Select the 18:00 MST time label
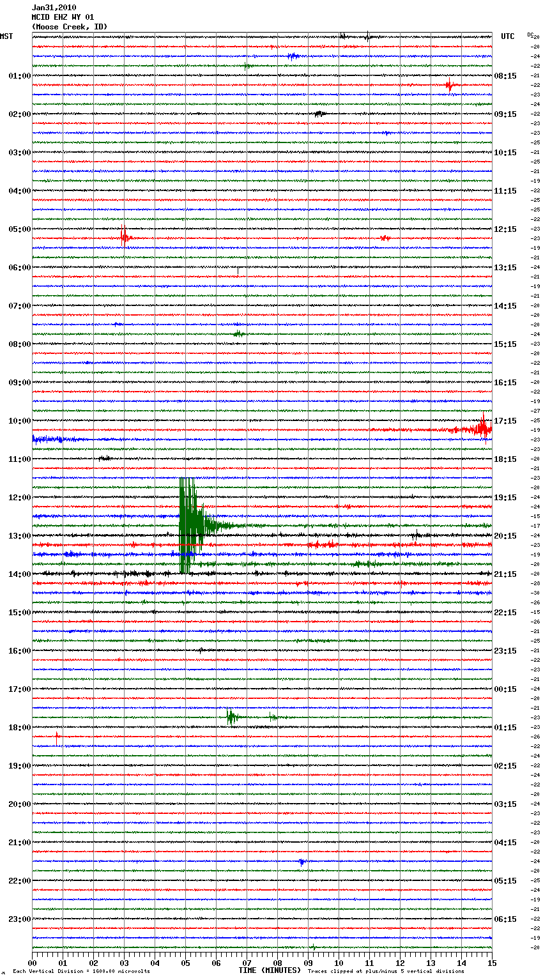This screenshot has width=543, height=980. [x=20, y=728]
